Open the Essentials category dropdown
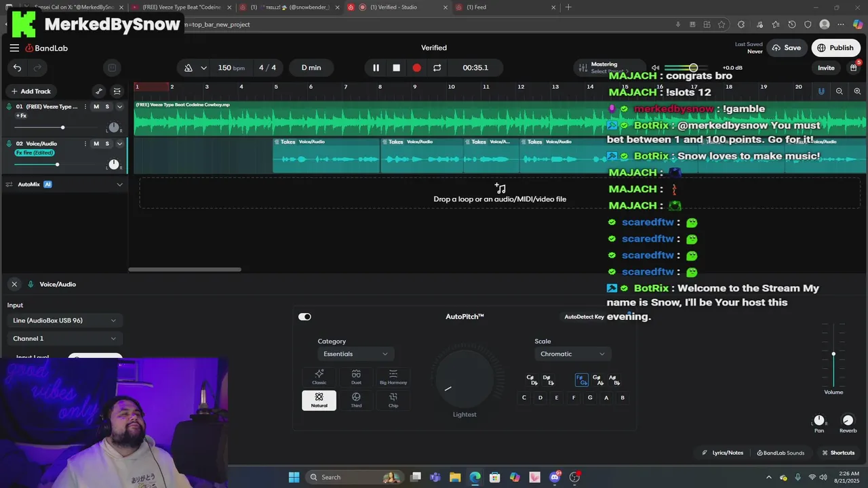 [356, 354]
